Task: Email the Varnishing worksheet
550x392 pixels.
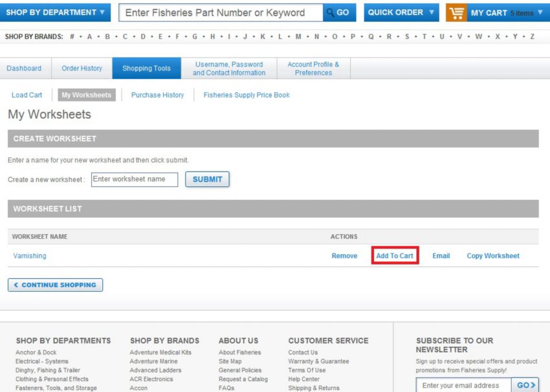Action: [441, 256]
